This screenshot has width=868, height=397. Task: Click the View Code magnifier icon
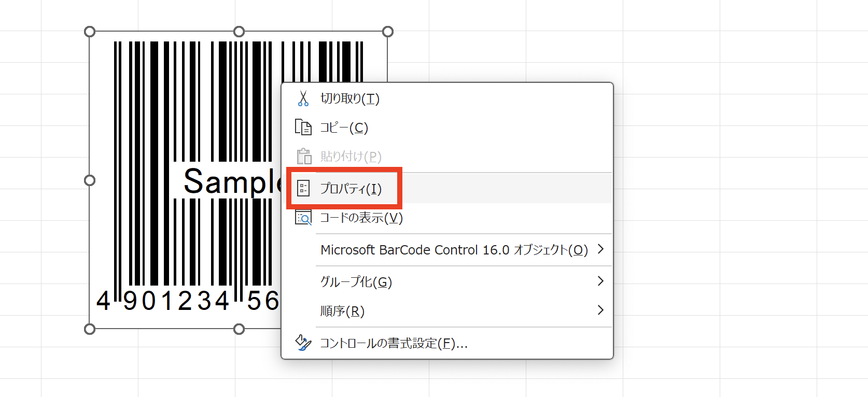pyautogui.click(x=303, y=218)
